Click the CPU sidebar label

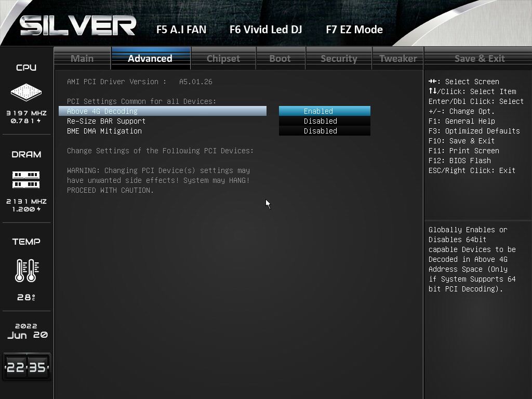(x=26, y=68)
